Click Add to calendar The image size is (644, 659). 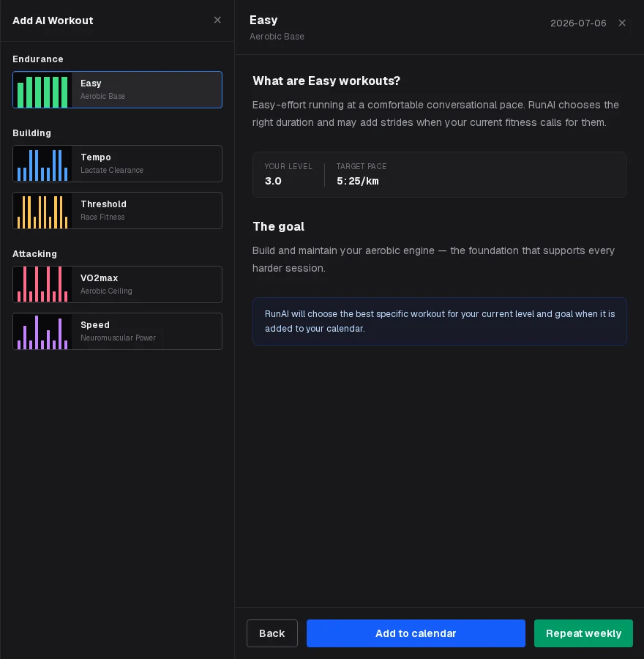[x=416, y=633]
